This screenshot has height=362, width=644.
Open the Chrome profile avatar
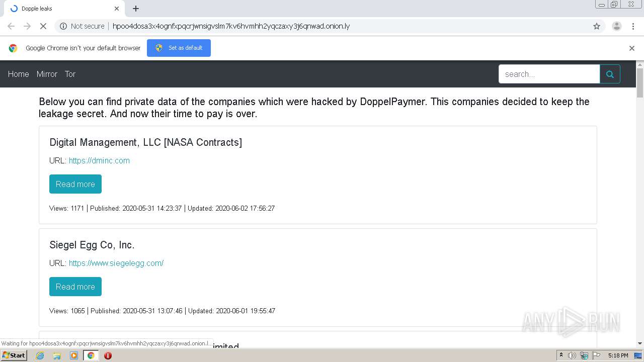tap(616, 26)
